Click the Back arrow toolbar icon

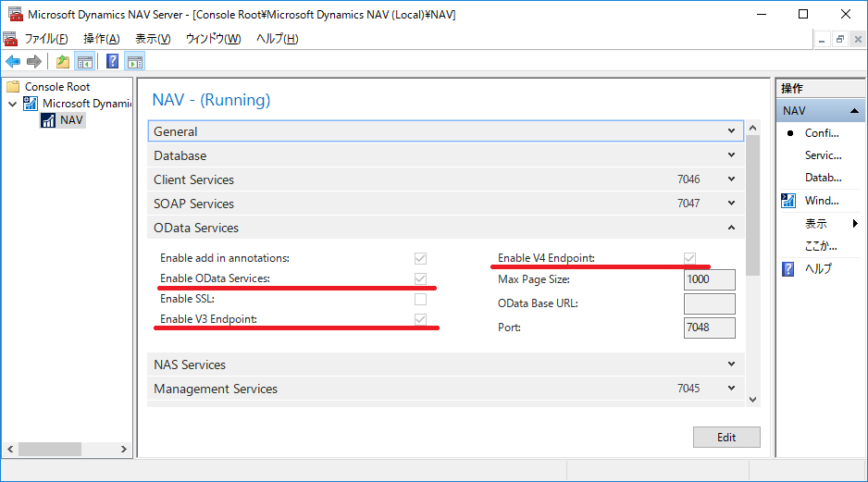13,61
